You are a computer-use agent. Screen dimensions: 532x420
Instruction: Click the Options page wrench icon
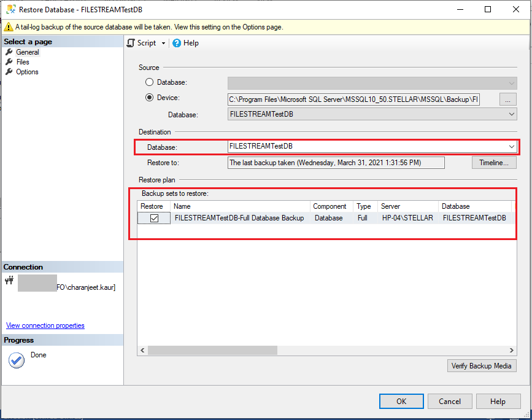pos(9,72)
